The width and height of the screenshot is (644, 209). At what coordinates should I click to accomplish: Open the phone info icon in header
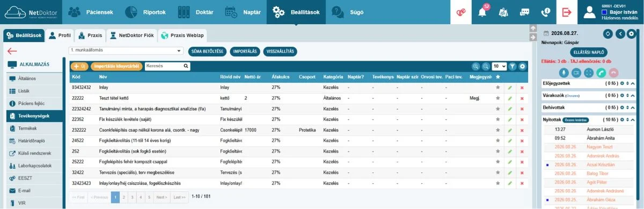pyautogui.click(x=545, y=12)
